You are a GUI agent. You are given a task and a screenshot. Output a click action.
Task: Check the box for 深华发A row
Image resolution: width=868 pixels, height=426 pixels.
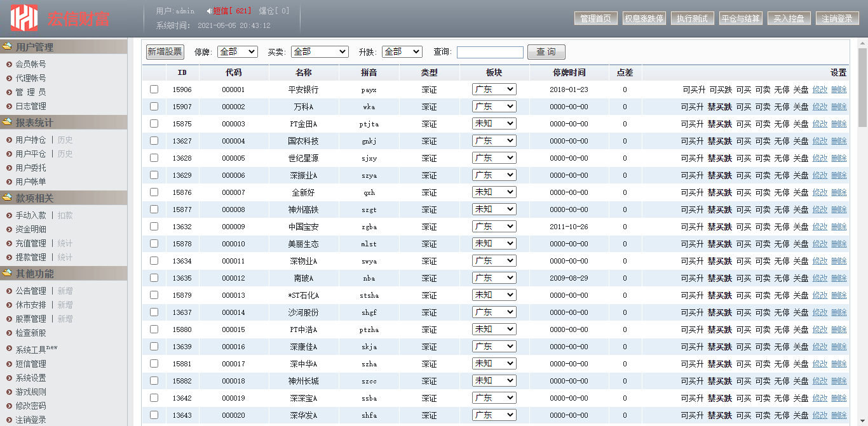click(154, 415)
